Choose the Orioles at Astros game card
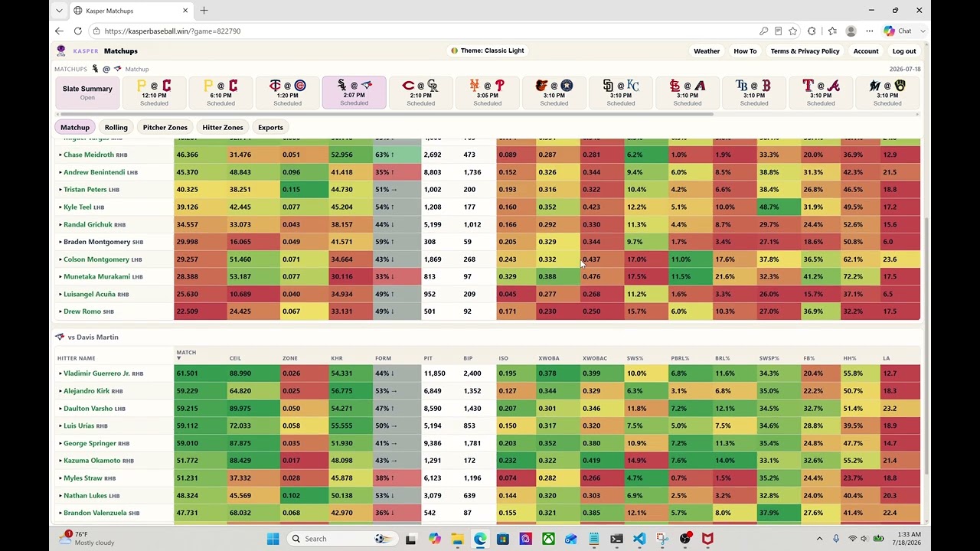The width and height of the screenshot is (980, 551). tap(554, 93)
